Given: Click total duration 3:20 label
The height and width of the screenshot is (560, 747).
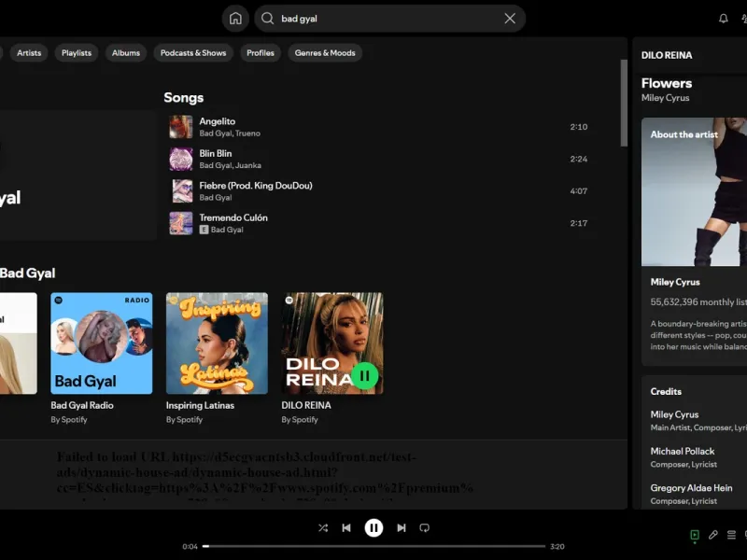Looking at the screenshot, I should point(557,547).
